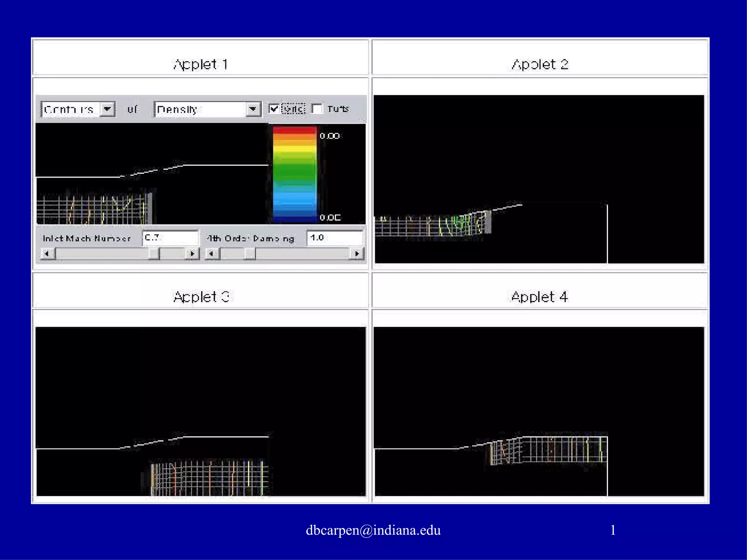Click the Applet 1 header

(x=200, y=64)
